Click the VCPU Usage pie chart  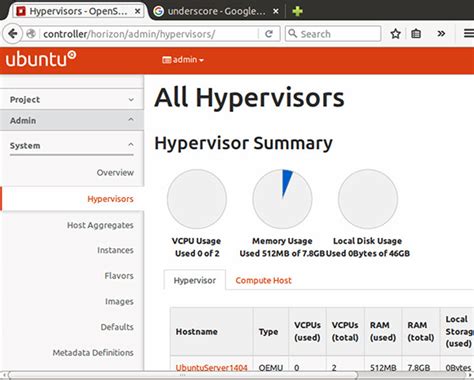[x=197, y=199]
